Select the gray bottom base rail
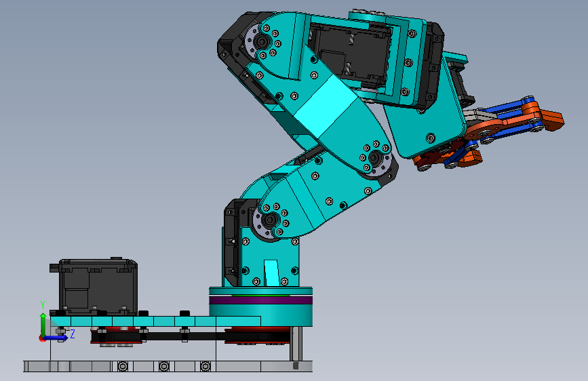This screenshot has height=381, width=588. click(x=168, y=366)
